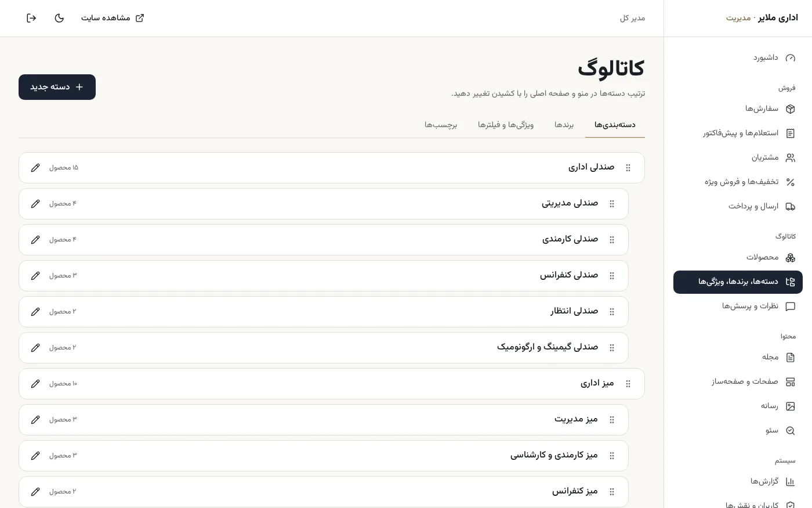
Task: Go to استعلام‌ها و پیش‌فاکتور
Action: 738,133
